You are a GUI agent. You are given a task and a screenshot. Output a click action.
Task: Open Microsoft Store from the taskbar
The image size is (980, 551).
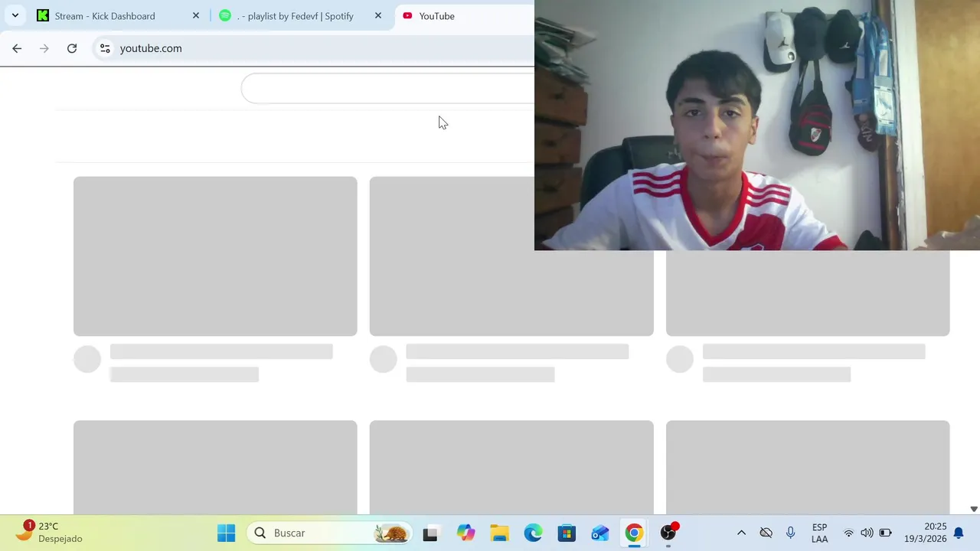pyautogui.click(x=567, y=533)
